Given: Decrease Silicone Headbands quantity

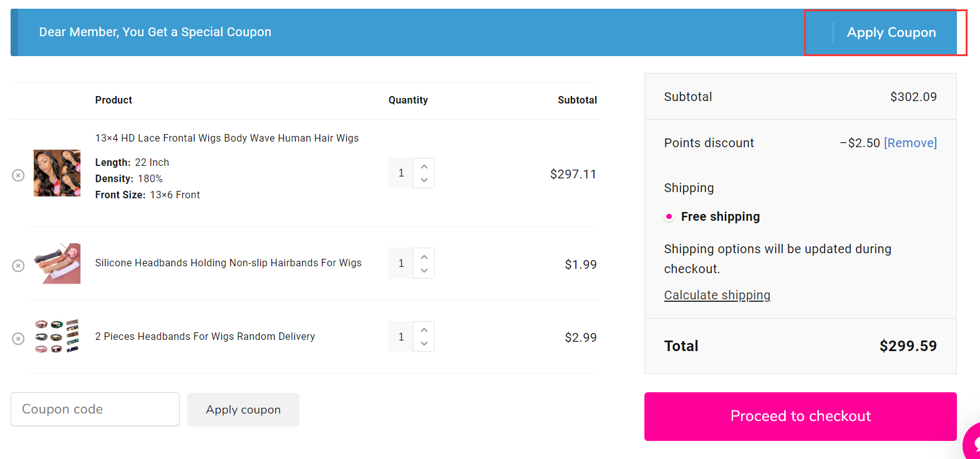Looking at the screenshot, I should (424, 271).
